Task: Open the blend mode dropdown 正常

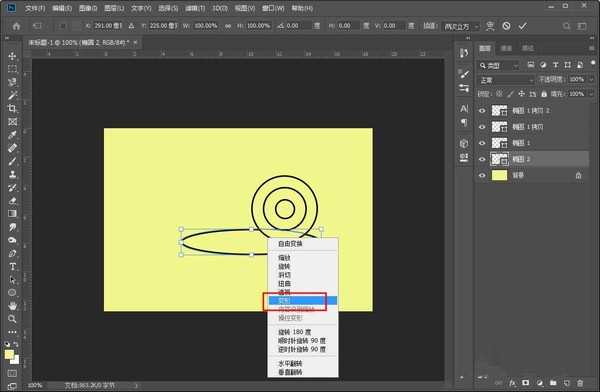Action: pyautogui.click(x=506, y=80)
